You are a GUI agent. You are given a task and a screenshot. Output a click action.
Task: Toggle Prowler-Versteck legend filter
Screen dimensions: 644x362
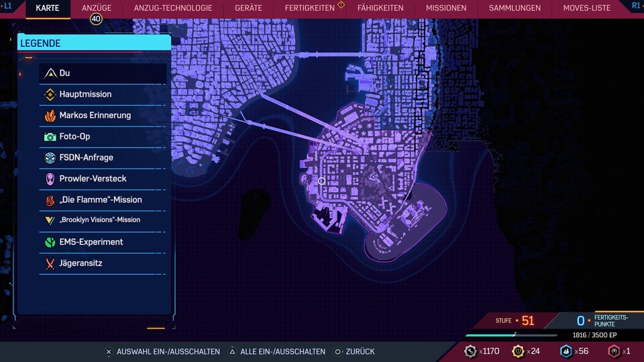pyautogui.click(x=103, y=179)
